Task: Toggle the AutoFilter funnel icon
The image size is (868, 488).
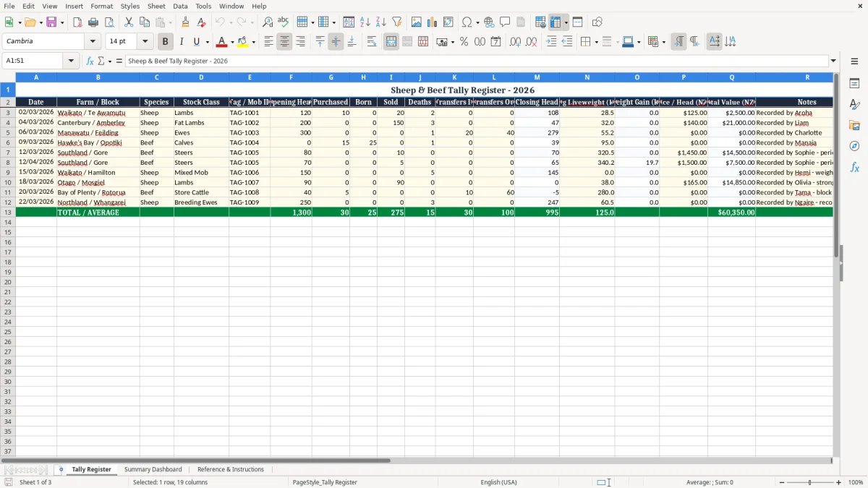Action: pos(397,22)
